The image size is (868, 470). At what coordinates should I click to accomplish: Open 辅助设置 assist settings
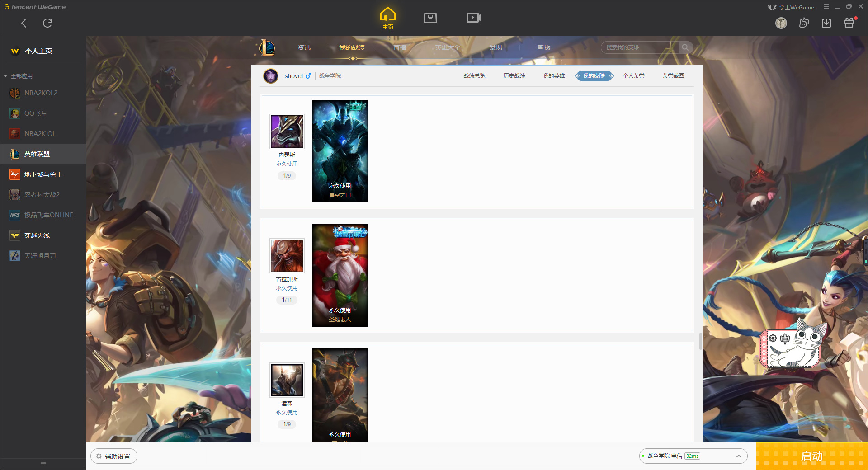click(114, 456)
